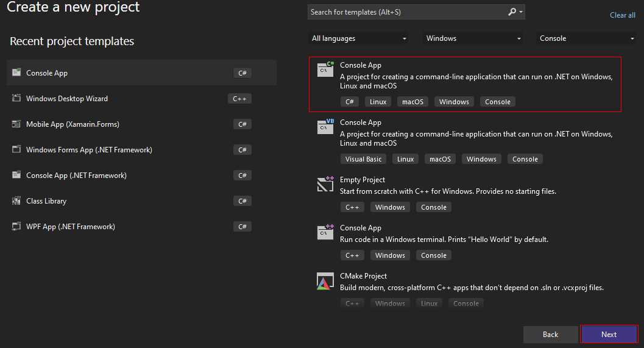Select the Empty Project template title

pos(363,180)
